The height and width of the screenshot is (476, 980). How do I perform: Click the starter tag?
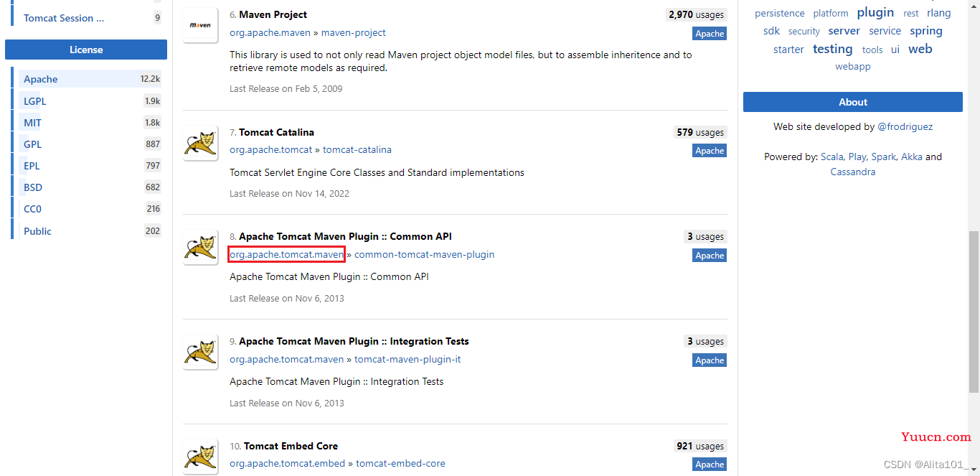point(788,50)
